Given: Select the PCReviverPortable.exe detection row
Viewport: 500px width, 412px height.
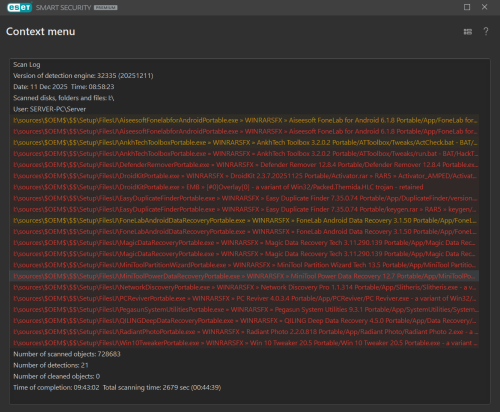Looking at the screenshot, I should tap(244, 298).
